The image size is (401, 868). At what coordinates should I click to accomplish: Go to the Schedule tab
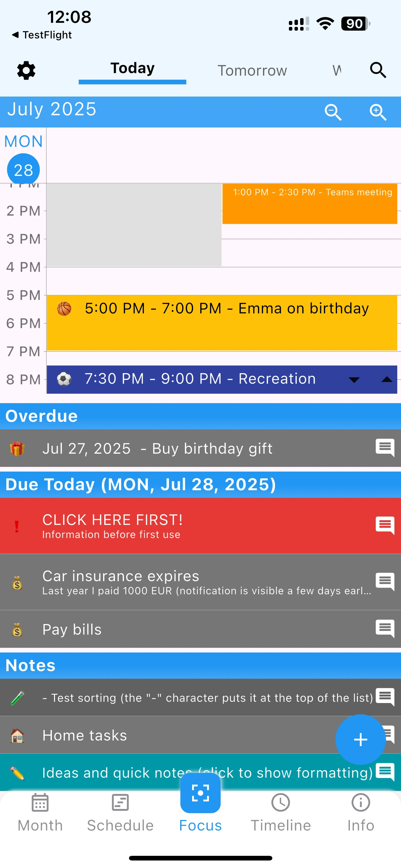(x=120, y=813)
